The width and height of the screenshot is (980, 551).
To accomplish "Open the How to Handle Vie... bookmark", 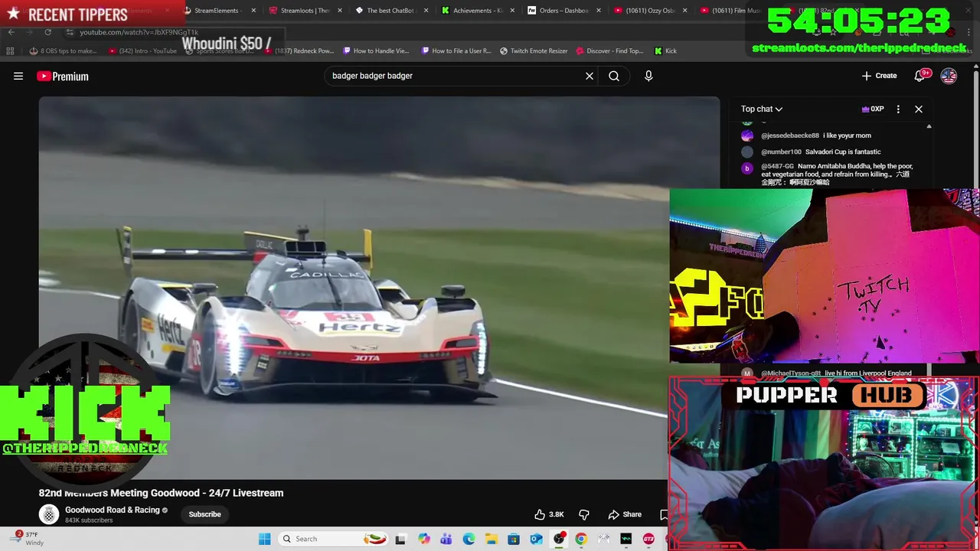I will coord(376,51).
